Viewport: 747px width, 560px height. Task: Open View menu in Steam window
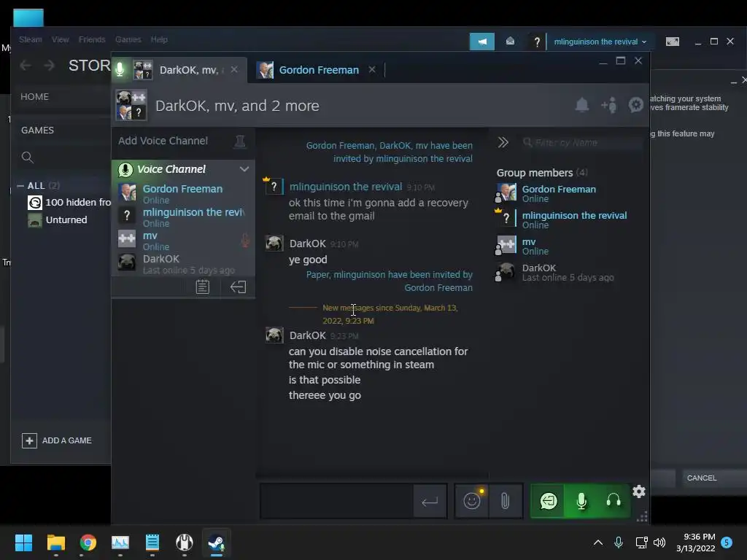pyautogui.click(x=60, y=39)
